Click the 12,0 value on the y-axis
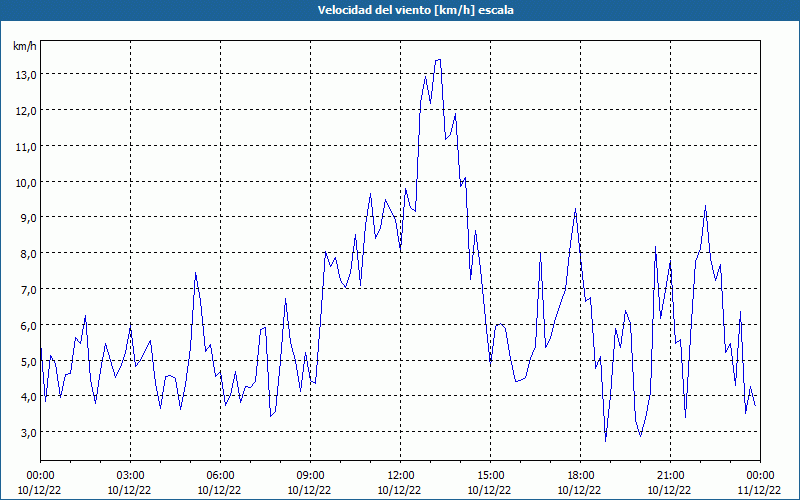Screen dimensions: 800x500 [26, 111]
